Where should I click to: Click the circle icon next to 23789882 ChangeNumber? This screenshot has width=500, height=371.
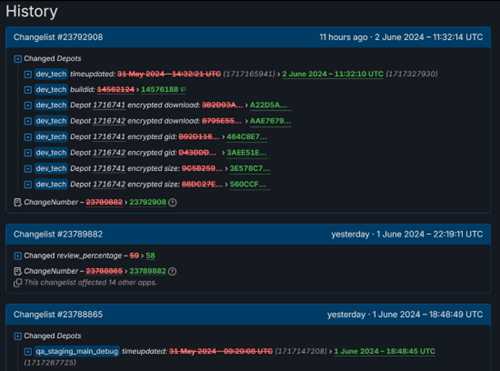point(172,271)
